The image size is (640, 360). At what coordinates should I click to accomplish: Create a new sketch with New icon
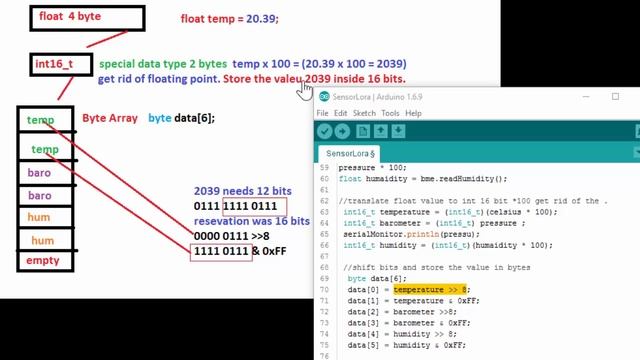(x=363, y=131)
